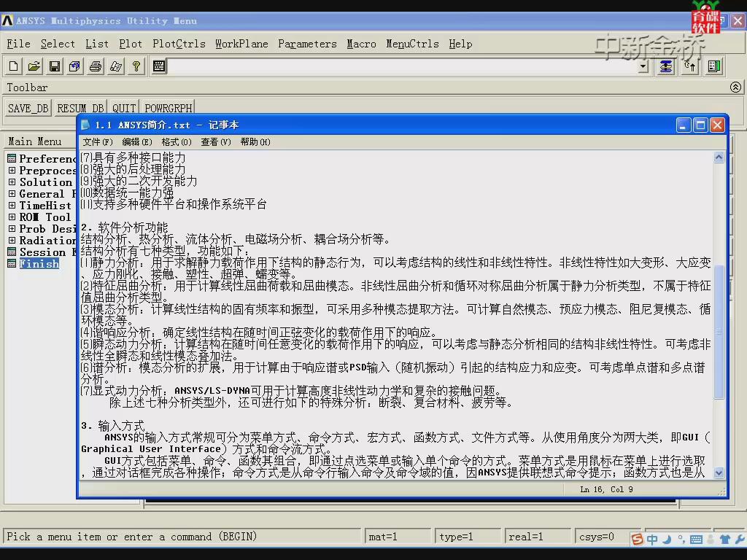Open the ANSYS Help menu
Image resolution: width=747 pixels, height=560 pixels.
pyautogui.click(x=460, y=44)
